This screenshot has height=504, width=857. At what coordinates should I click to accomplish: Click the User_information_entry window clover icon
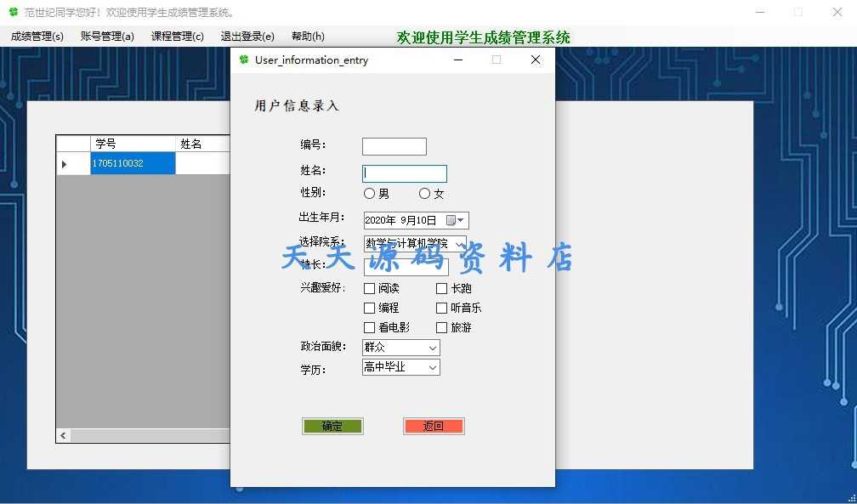click(244, 59)
